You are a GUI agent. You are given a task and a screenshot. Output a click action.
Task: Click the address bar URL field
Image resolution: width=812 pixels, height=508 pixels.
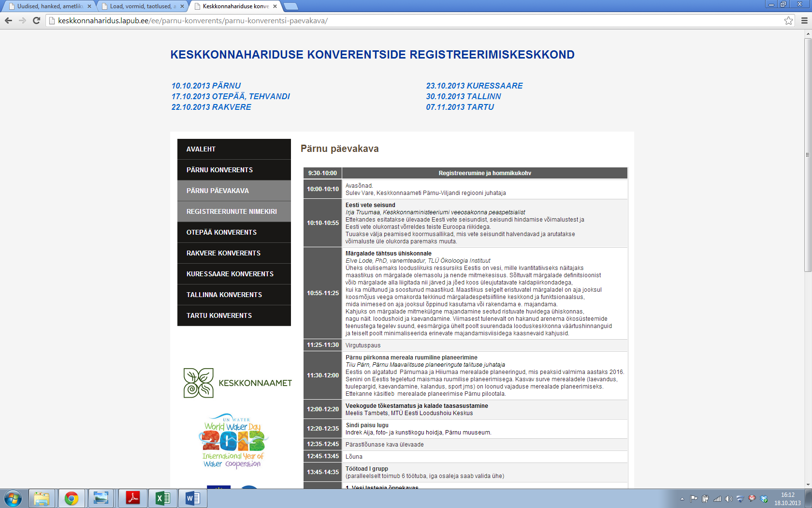tap(416, 20)
